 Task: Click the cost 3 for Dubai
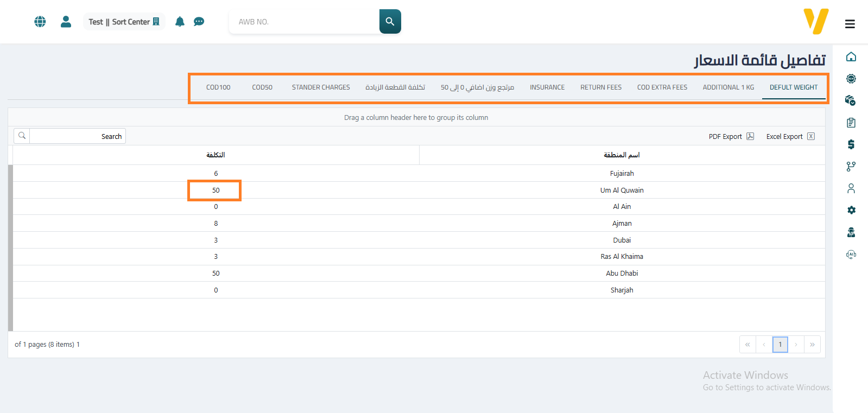point(216,240)
